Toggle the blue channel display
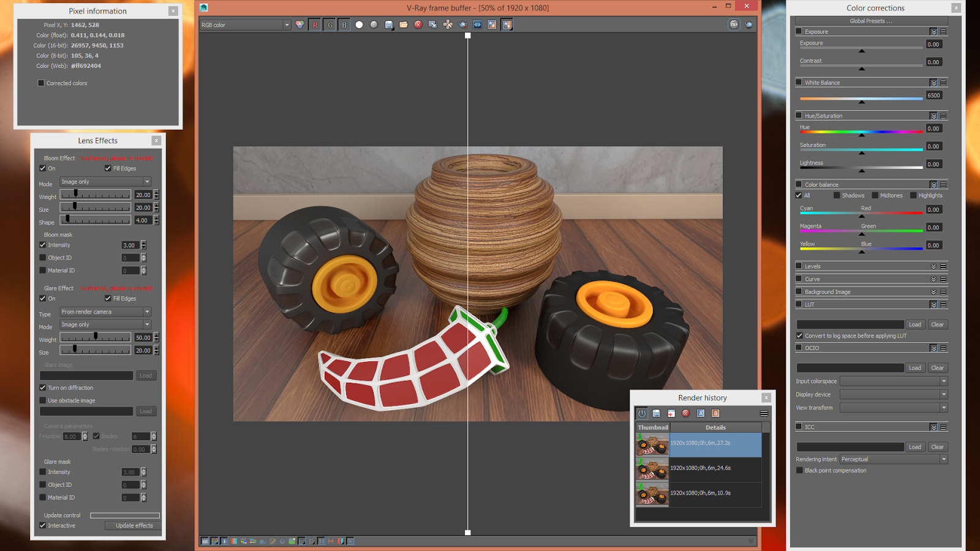 click(344, 24)
